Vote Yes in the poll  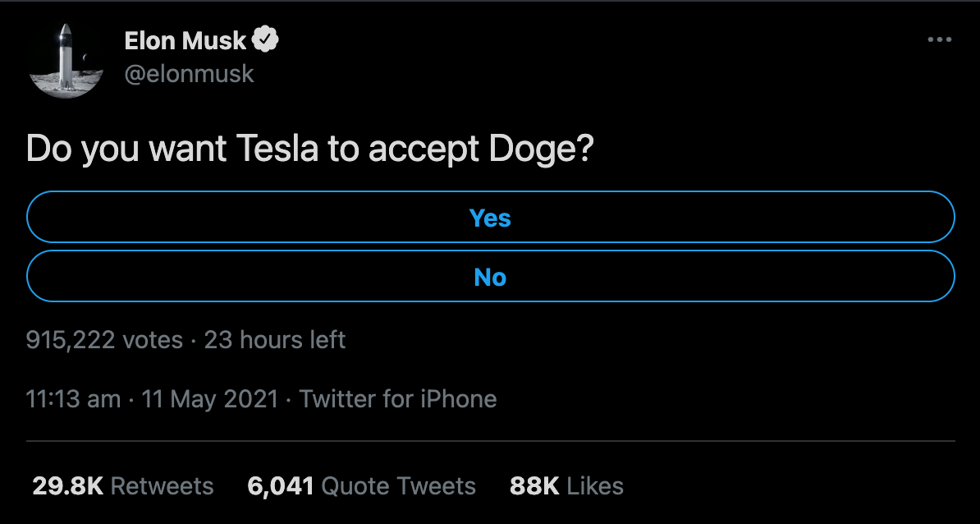pyautogui.click(x=490, y=218)
